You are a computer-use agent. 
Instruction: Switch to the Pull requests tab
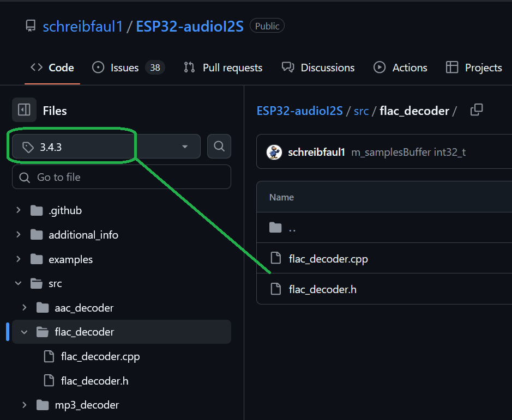223,68
